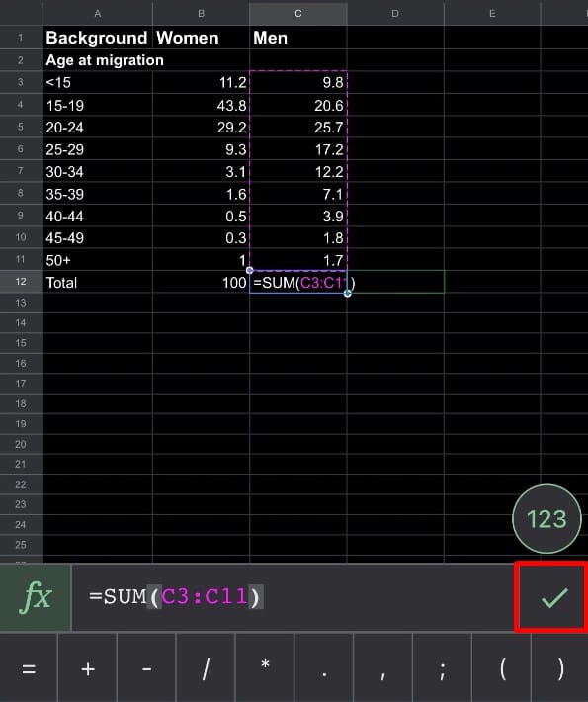
Task: Select the Men header cell
Action: coord(298,38)
